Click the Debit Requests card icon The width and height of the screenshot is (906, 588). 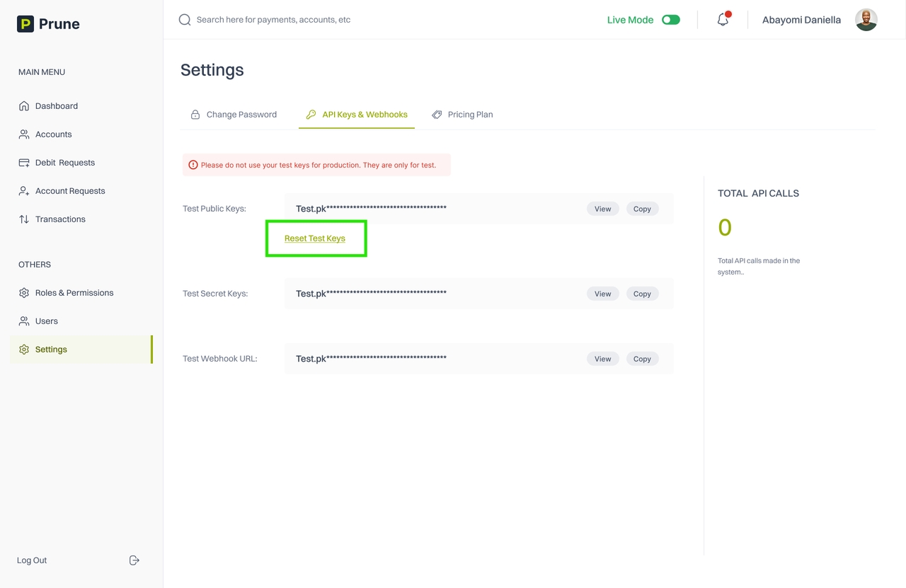tap(24, 163)
